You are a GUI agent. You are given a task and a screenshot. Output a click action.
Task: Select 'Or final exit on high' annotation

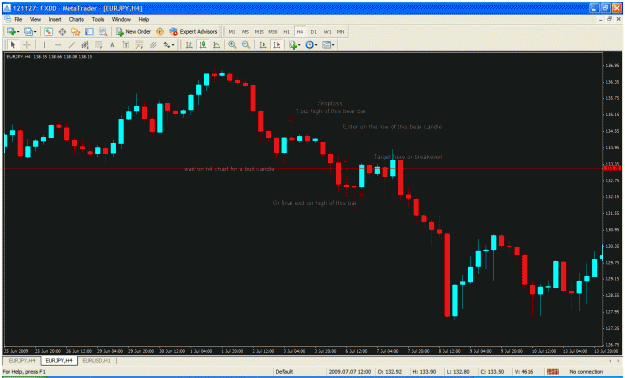pyautogui.click(x=314, y=203)
